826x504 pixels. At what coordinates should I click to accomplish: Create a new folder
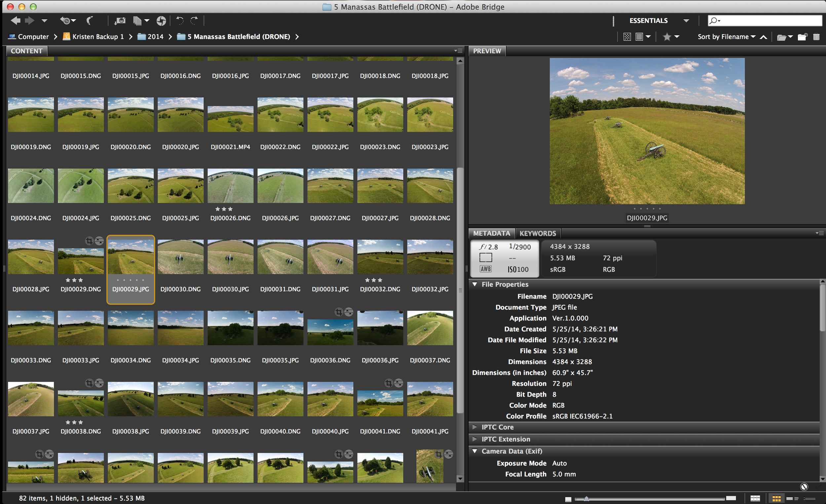point(802,37)
